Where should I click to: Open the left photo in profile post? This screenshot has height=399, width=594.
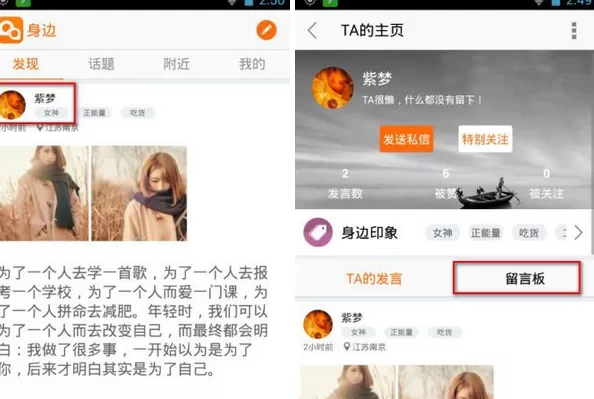(348, 382)
